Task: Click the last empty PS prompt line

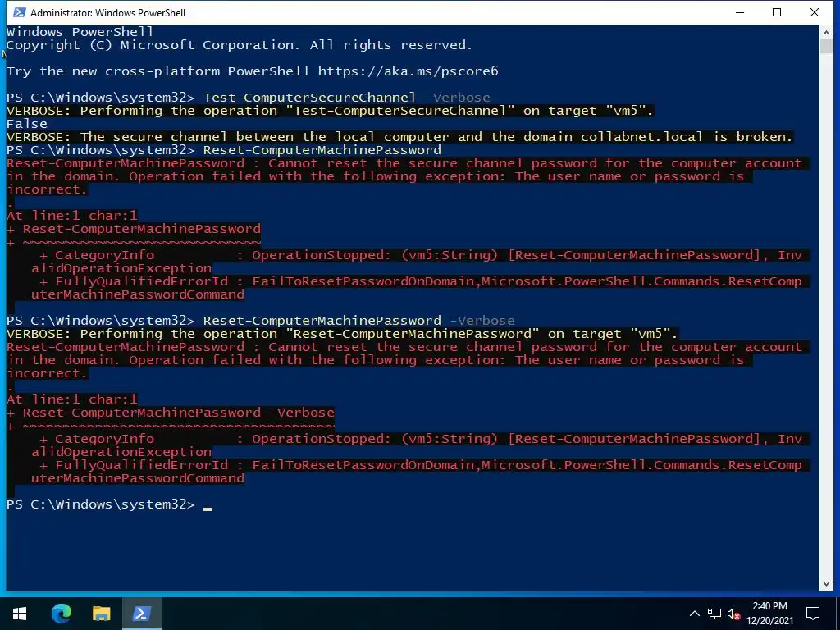Action: (x=109, y=504)
